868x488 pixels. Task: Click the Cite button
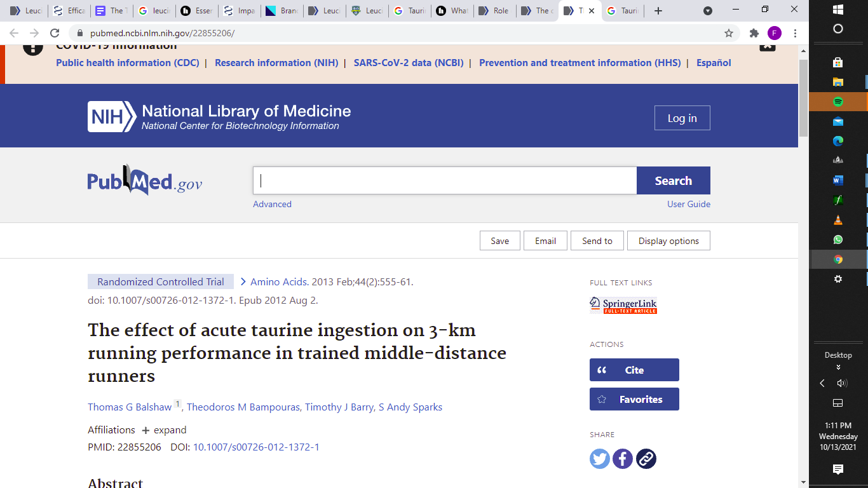pyautogui.click(x=634, y=370)
